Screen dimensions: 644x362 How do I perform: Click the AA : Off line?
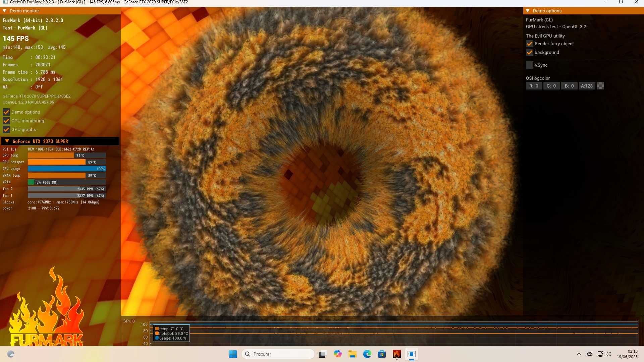[23, 87]
